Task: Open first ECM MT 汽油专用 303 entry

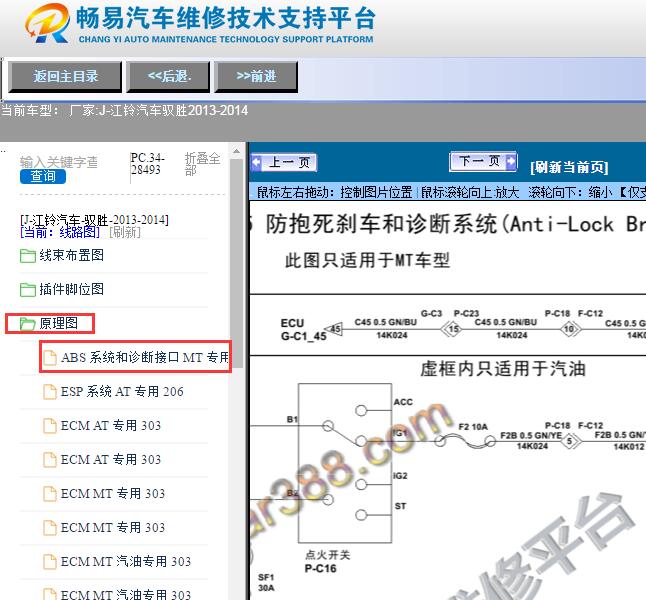Action: point(126,561)
